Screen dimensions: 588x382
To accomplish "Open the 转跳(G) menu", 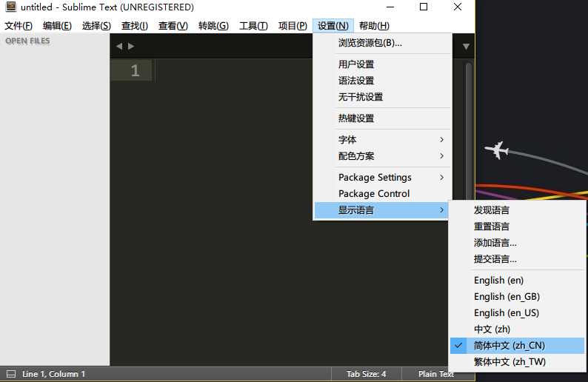I will [x=213, y=26].
